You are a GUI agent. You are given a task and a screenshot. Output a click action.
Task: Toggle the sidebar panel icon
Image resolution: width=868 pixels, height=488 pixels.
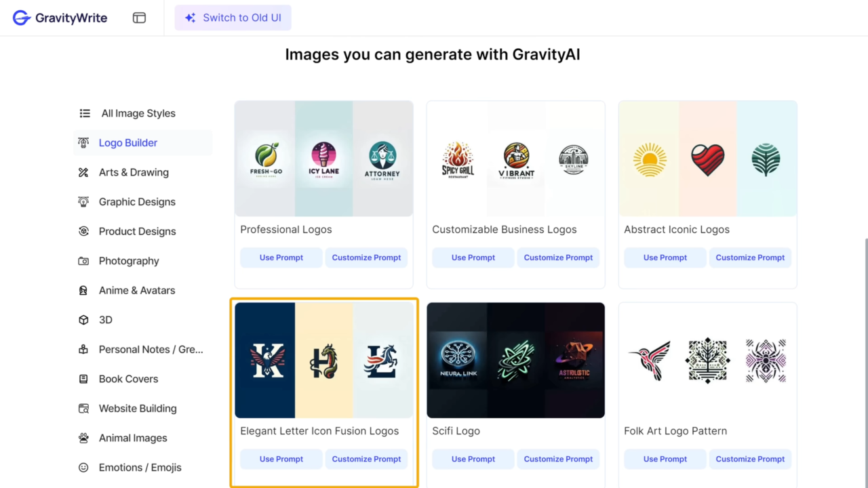point(139,18)
